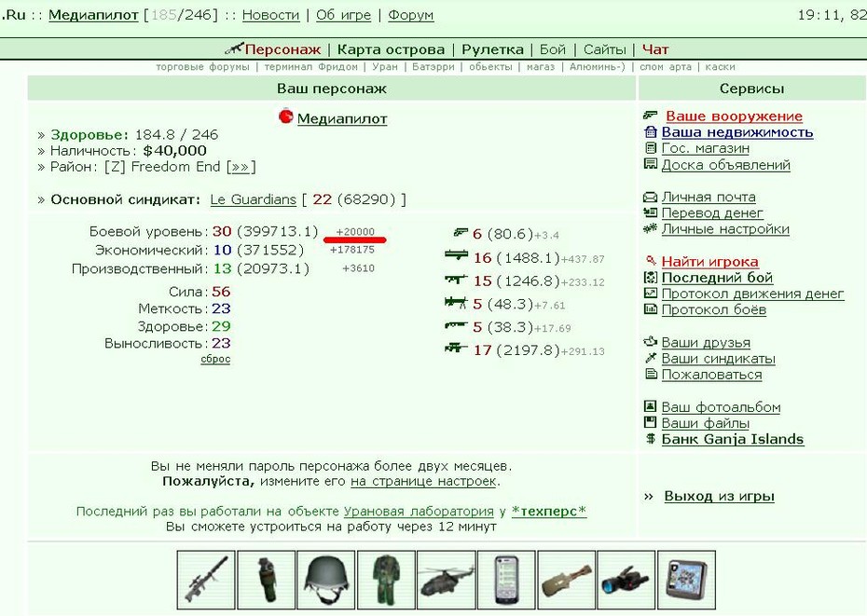
Task: Open the Новости link in header
Action: coord(271,15)
